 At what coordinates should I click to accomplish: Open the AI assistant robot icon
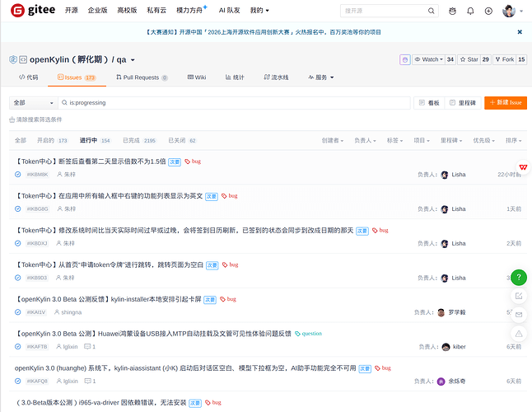click(452, 11)
